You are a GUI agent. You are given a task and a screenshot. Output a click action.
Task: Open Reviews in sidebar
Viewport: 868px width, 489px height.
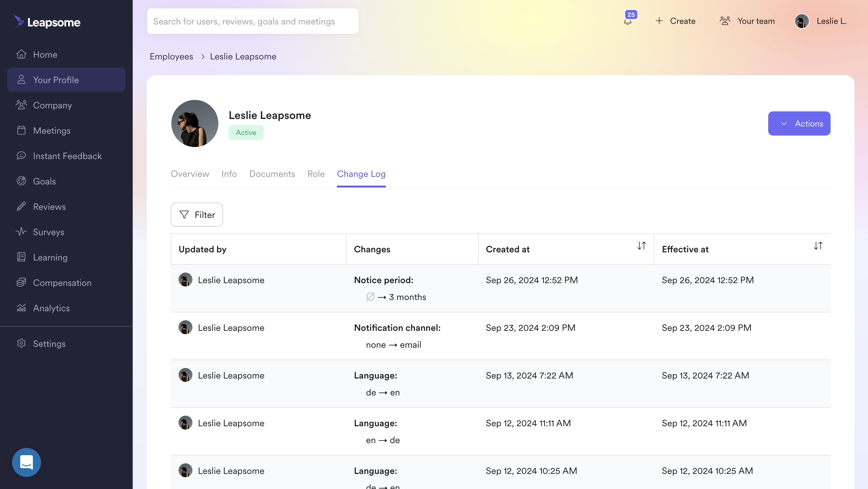(66, 206)
